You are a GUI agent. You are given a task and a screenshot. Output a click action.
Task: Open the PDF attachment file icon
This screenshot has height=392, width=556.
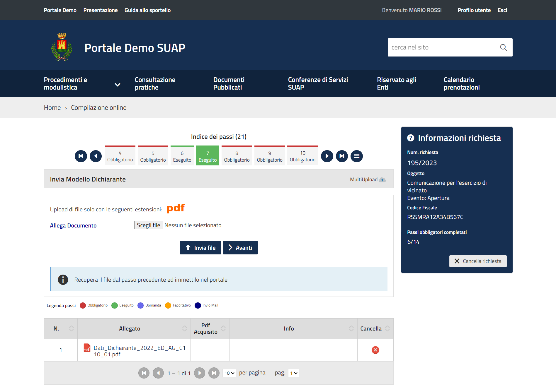coord(87,348)
